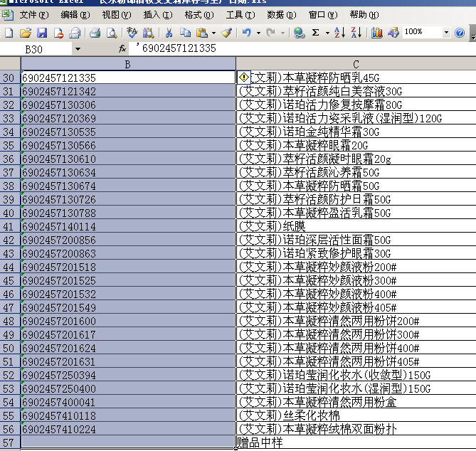Expand the Redo history dropdown arrow
Viewport: 476px width, 451px height.
[282, 33]
